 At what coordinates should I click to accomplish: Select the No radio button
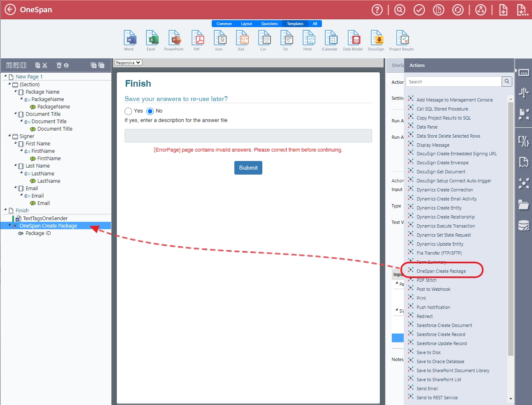(150, 111)
